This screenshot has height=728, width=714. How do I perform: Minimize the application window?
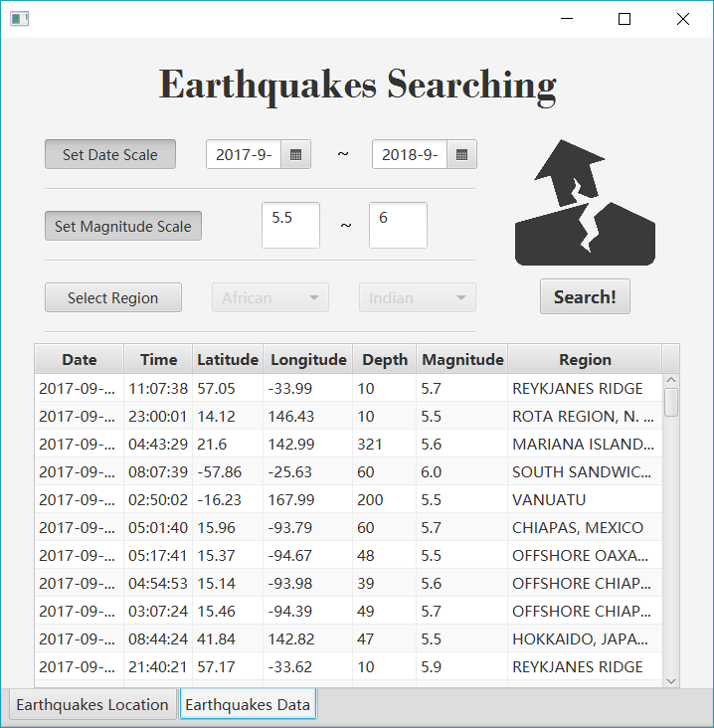pos(567,19)
